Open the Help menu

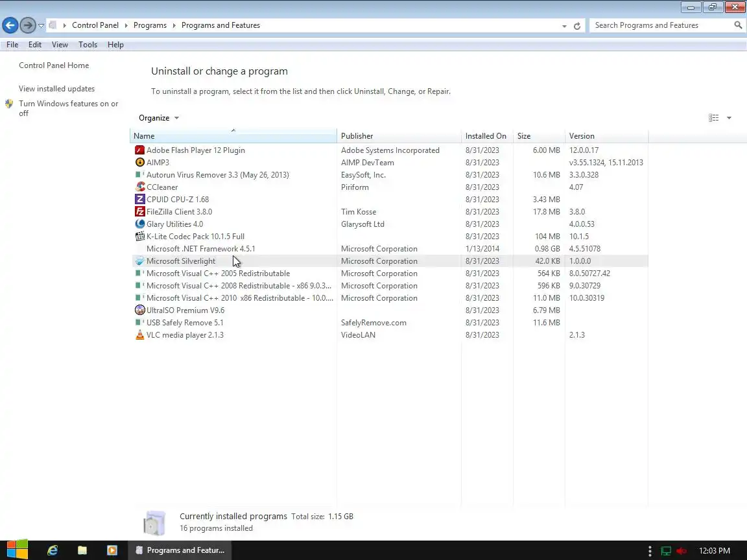tap(115, 45)
